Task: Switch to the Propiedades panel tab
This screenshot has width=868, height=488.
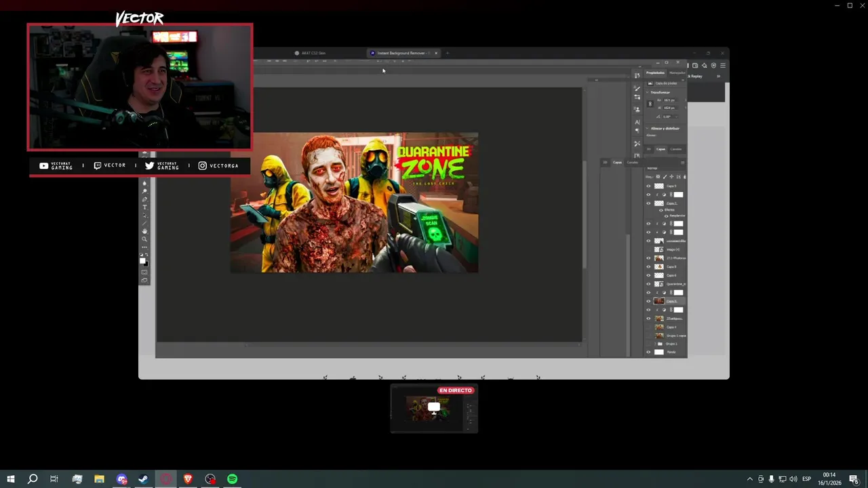Action: coord(655,73)
